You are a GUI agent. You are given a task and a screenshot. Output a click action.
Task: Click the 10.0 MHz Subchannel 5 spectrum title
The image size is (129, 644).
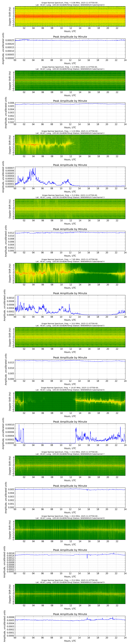(70, 325)
